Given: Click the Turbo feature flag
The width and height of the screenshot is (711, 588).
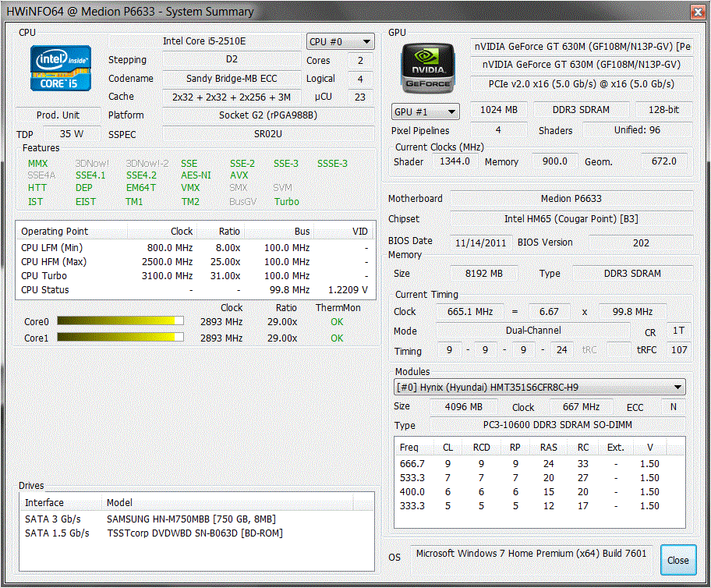Looking at the screenshot, I should click(x=287, y=202).
